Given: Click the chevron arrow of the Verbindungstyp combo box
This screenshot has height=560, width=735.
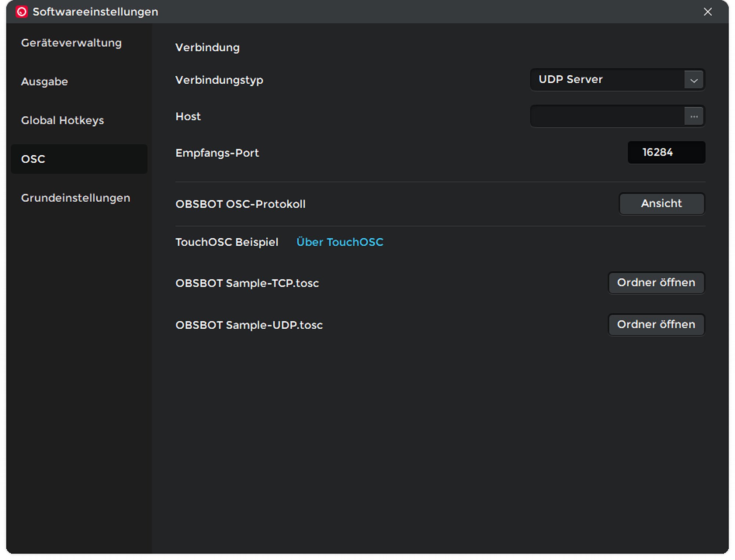Looking at the screenshot, I should (x=693, y=80).
